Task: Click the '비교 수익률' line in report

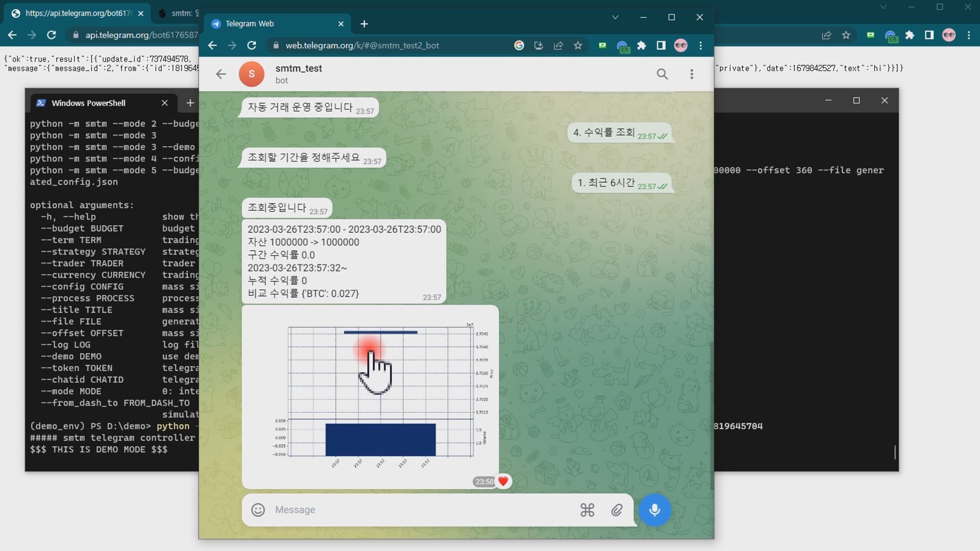Action: click(303, 293)
